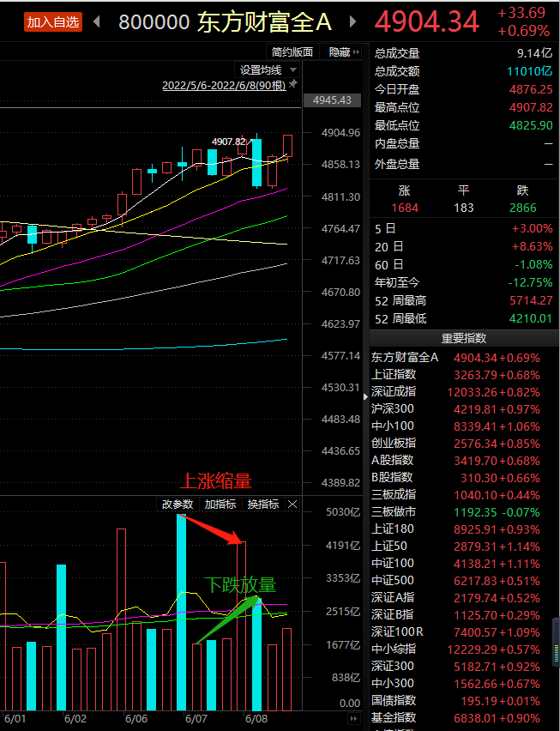Toggle the pin icon beside date range
This screenshot has height=731, width=560.
tap(293, 84)
